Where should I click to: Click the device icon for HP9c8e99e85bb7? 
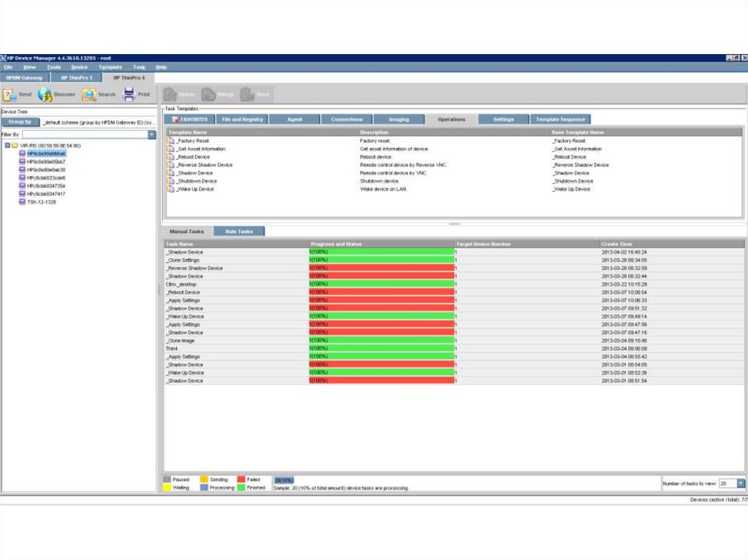pyautogui.click(x=22, y=161)
